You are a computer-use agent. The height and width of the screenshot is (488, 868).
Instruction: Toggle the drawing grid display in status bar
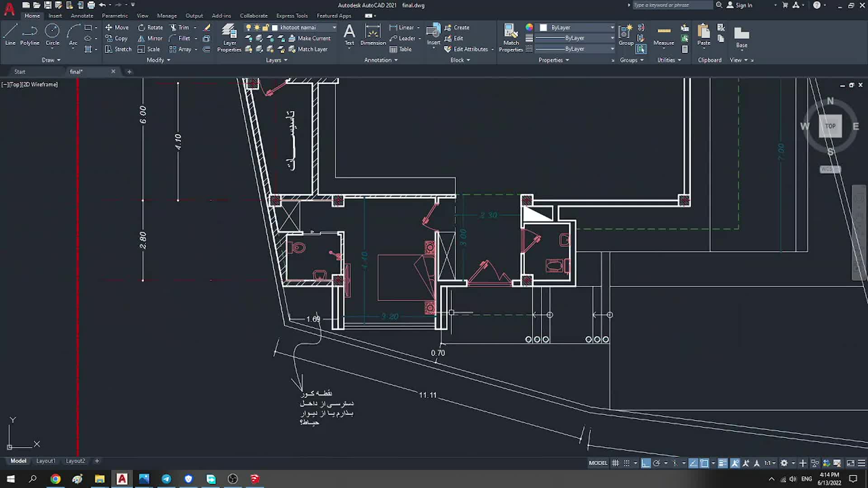615,463
